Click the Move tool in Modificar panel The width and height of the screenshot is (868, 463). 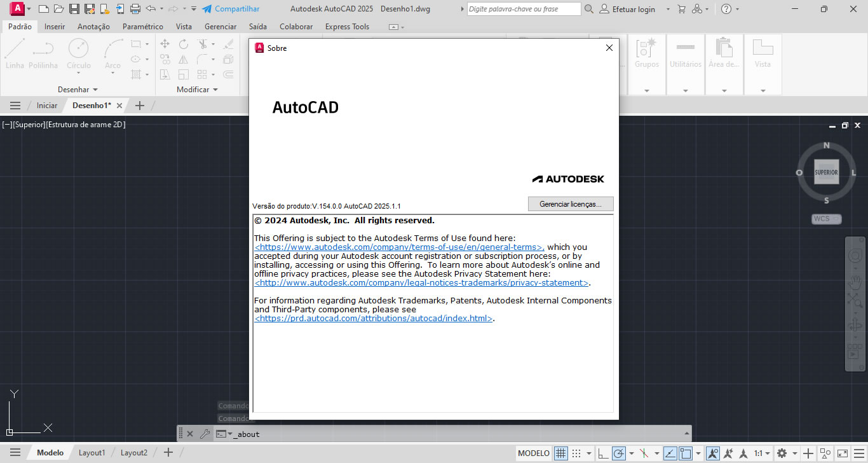tap(165, 44)
